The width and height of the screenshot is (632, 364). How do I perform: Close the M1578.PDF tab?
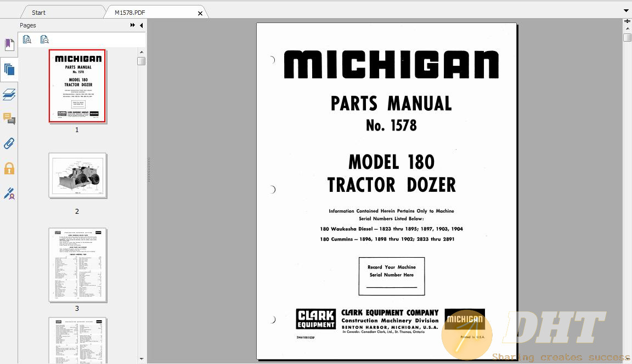pos(200,13)
